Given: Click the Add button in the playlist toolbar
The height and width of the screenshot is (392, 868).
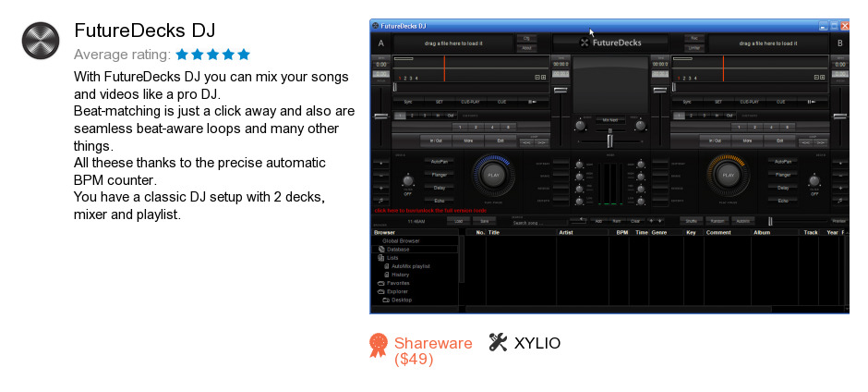Looking at the screenshot, I should [x=597, y=221].
